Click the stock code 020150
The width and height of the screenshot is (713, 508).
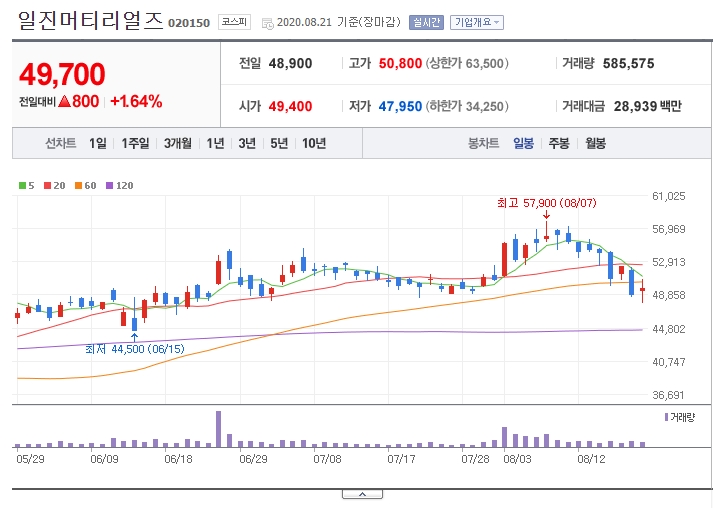coord(189,23)
